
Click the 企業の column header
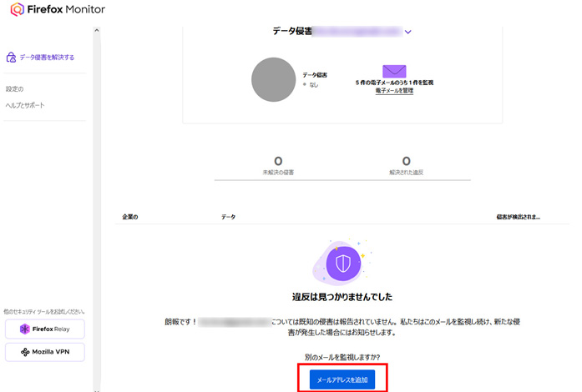click(129, 217)
